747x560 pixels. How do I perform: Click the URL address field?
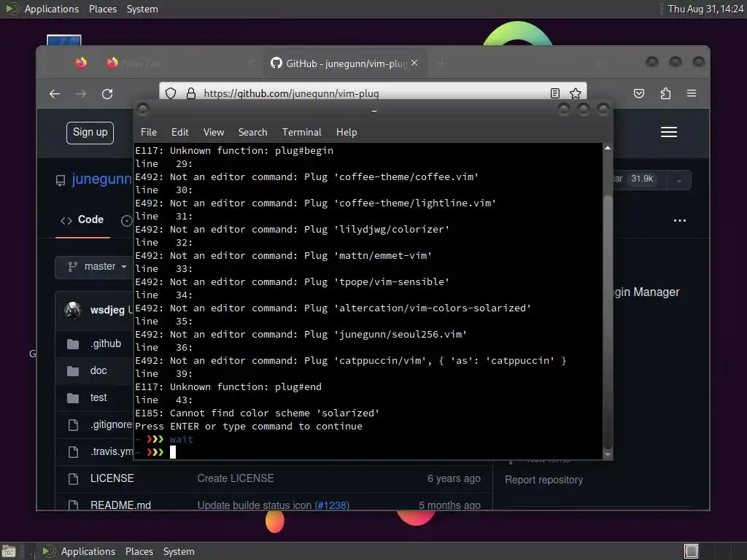coord(371,93)
